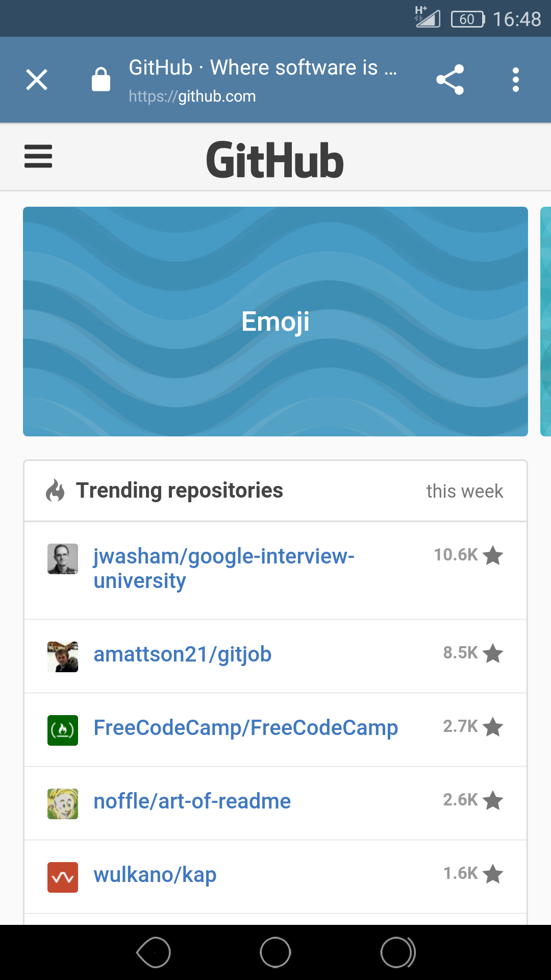Tap the jwasham profile avatar
551x980 pixels.
tap(63, 559)
